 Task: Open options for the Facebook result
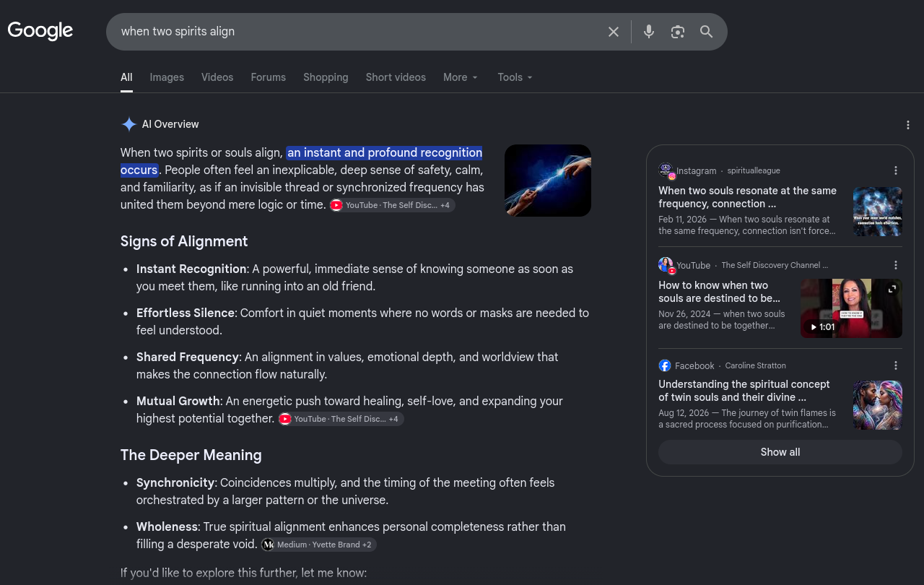(x=896, y=365)
